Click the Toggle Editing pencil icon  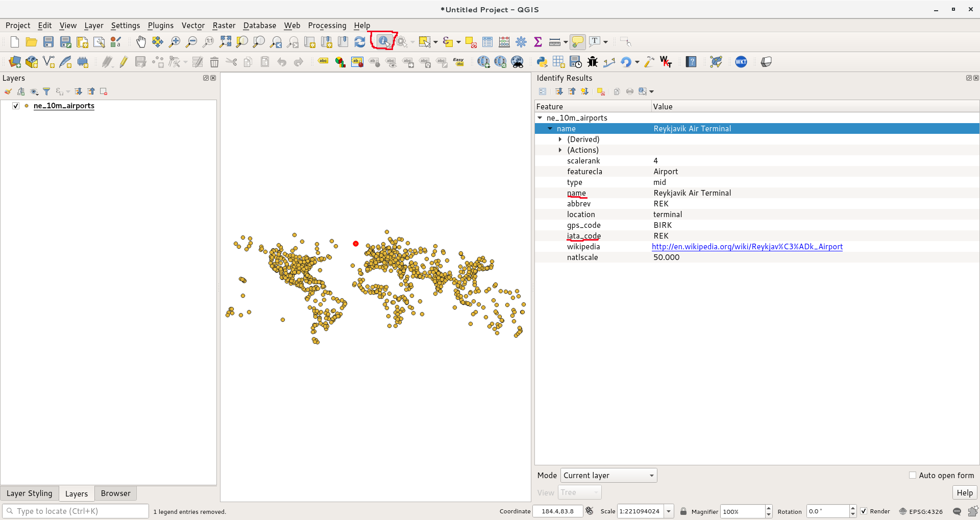(x=123, y=62)
